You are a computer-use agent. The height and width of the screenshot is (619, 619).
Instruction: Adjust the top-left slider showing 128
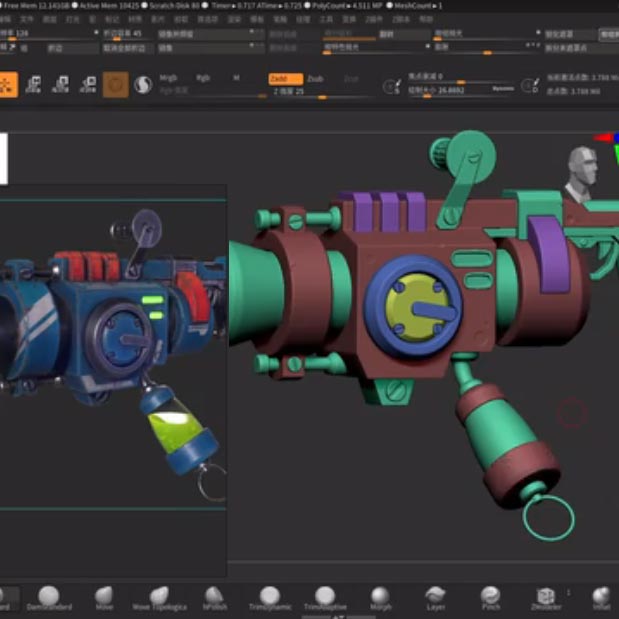pyautogui.click(x=49, y=34)
